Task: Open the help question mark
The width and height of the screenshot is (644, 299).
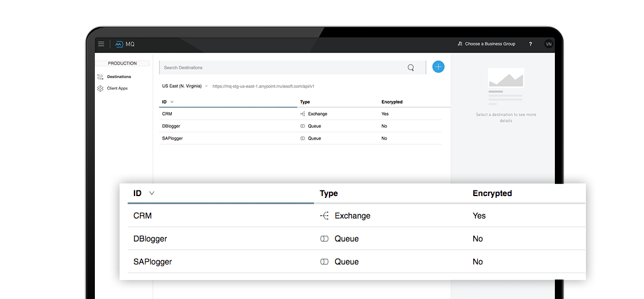Action: [530, 44]
